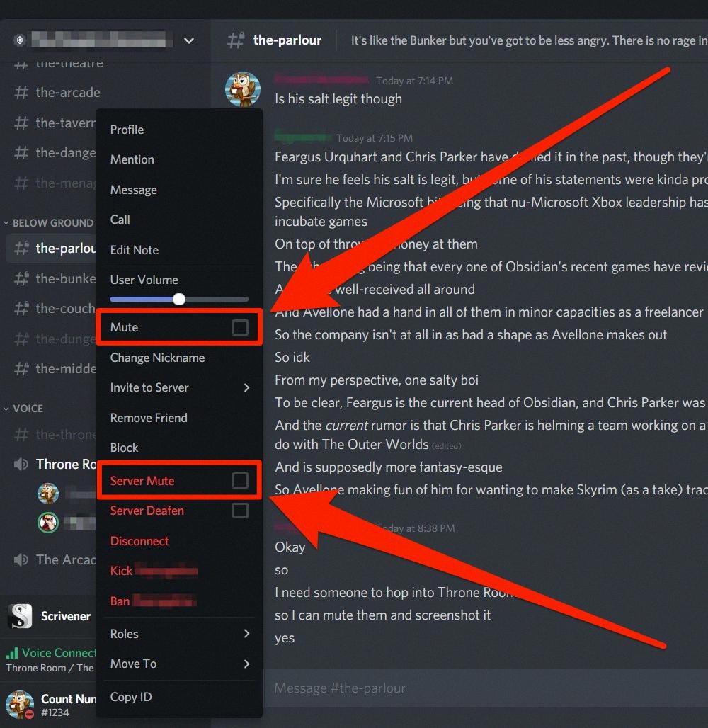Click the Voice Connected signal icon
Screen dimensions: 708x728
[12, 653]
